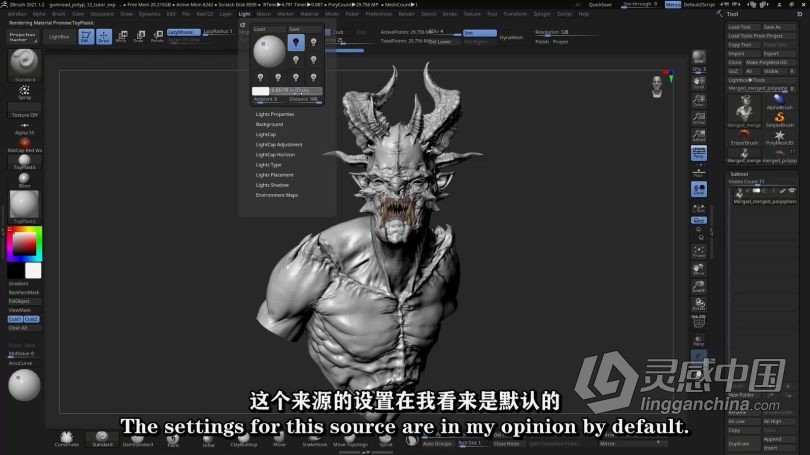Viewport: 810px width, 455px height.
Task: Toggle Qxyz rotation mode
Action: click(699, 221)
